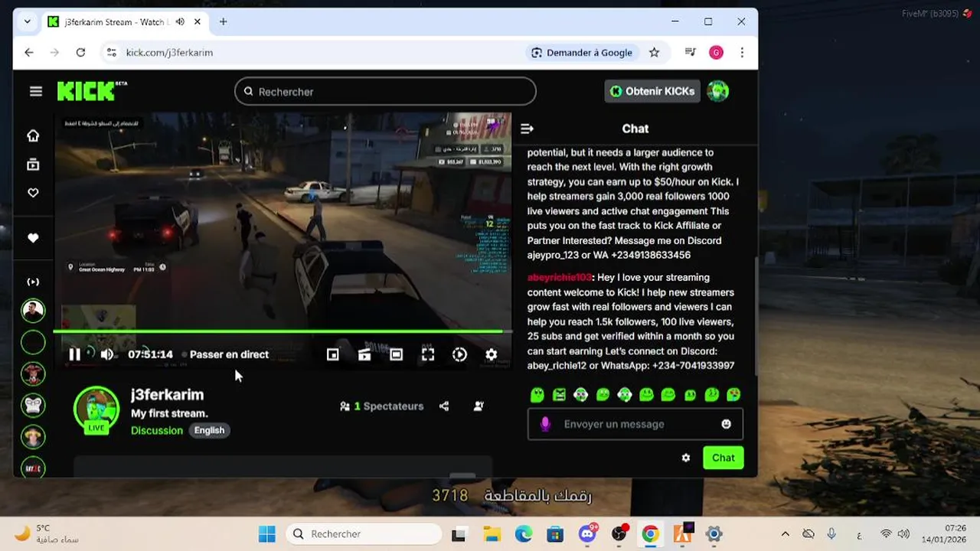Open first followed channel avatar in sidebar
The image size is (980, 551).
(33, 311)
